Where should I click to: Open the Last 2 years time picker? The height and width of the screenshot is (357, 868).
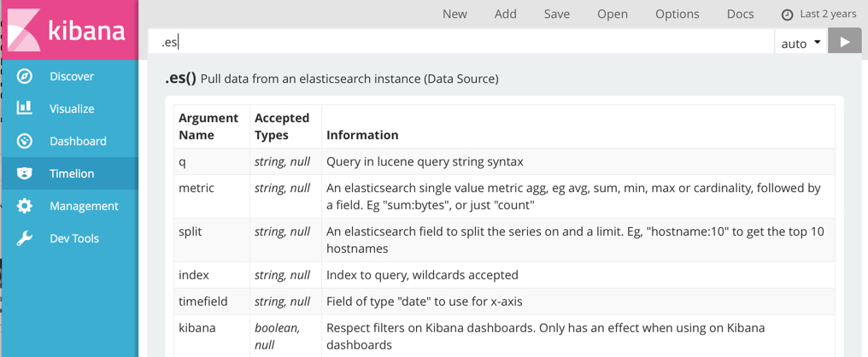pos(827,14)
